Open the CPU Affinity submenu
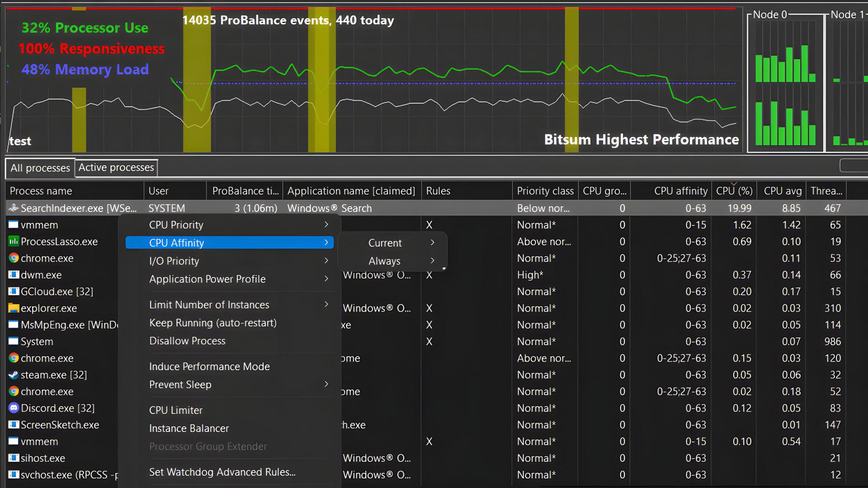 tap(230, 243)
